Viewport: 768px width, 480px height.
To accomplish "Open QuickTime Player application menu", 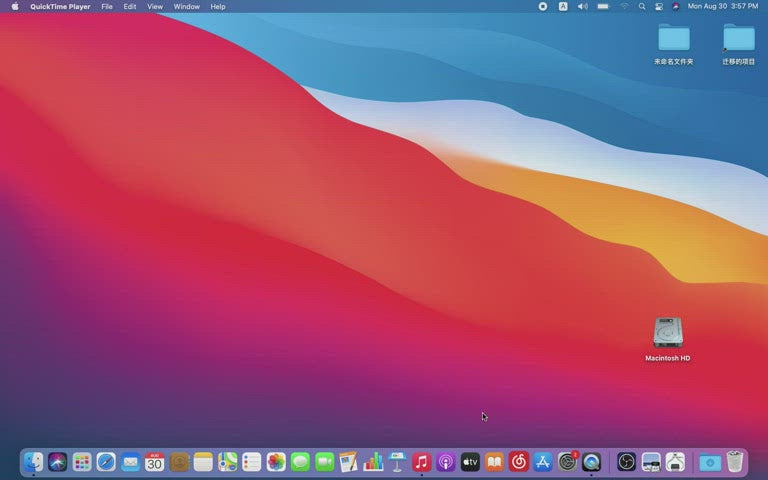I will (60, 6).
